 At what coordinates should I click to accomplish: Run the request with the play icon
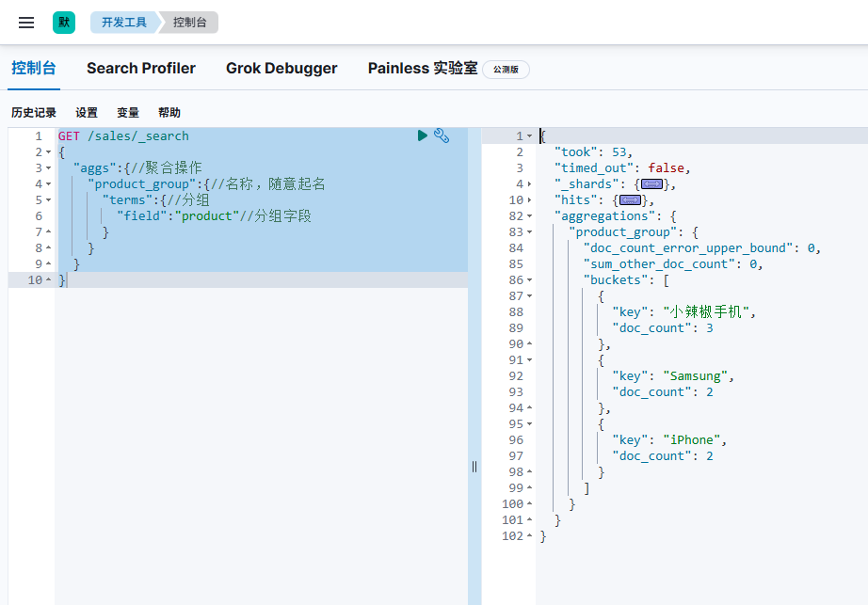point(423,135)
